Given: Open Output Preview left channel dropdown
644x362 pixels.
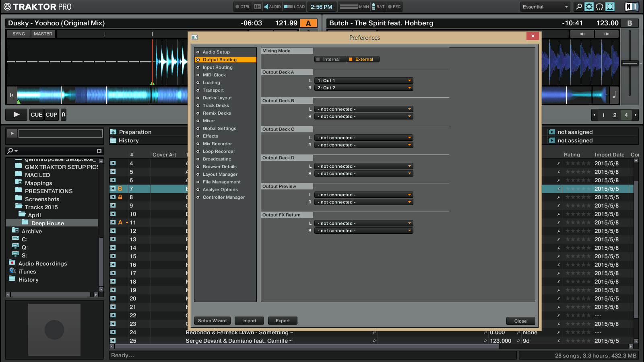Looking at the screenshot, I should (364, 195).
